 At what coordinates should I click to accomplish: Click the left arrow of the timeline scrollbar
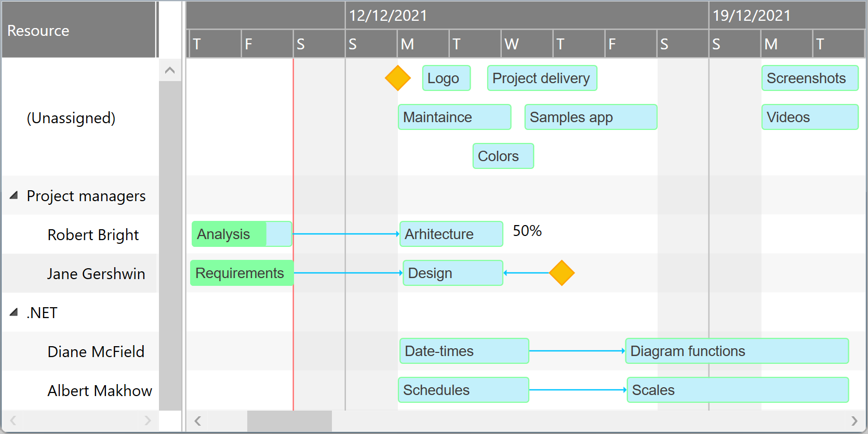point(197,421)
